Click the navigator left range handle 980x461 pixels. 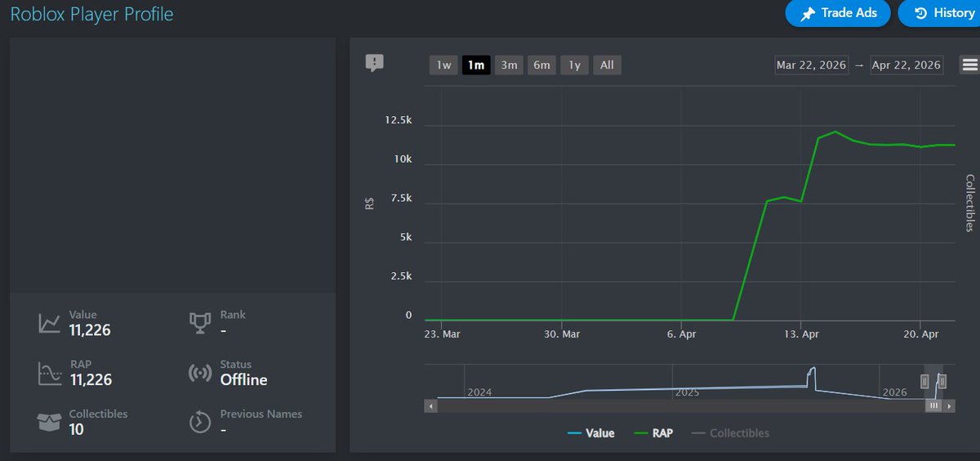(x=924, y=381)
